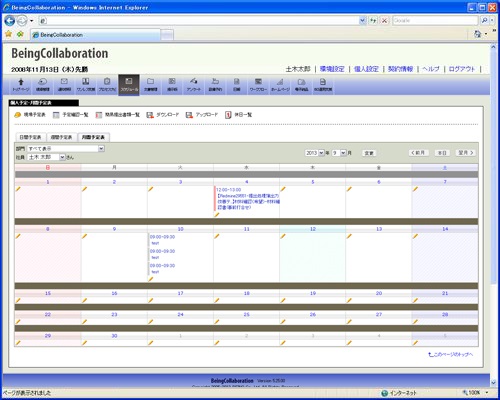Image resolution: width=500 pixels, height=400 pixels.
Task: Click the pencil add icon on day 20
Action: click(x=349, y=300)
